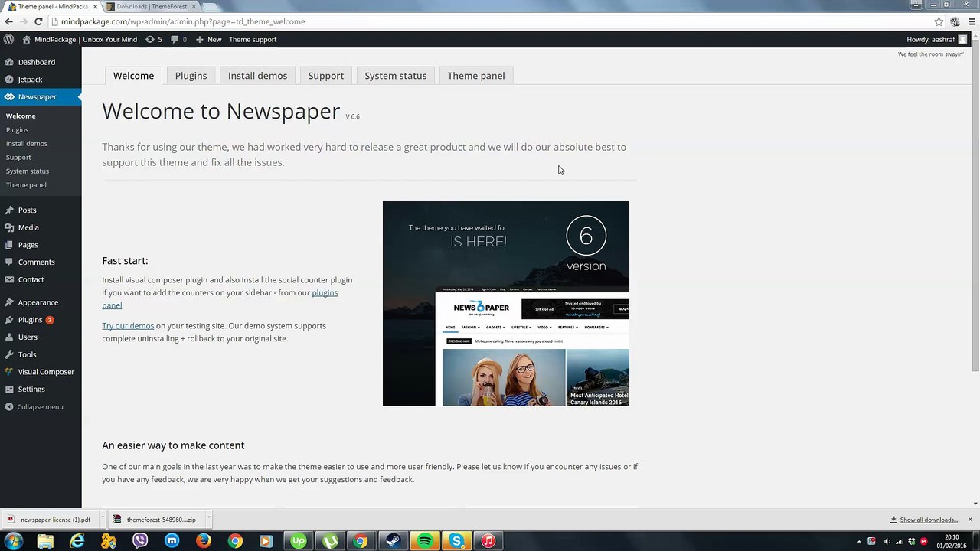Open Settings in the admin sidebar
Image resolution: width=980 pixels, height=551 pixels.
coord(31,389)
